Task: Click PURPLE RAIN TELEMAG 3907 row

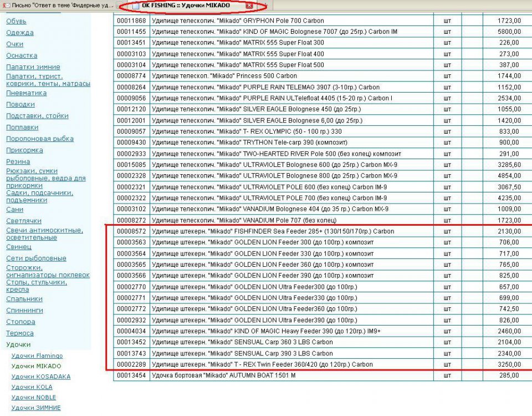Action: click(x=323, y=87)
